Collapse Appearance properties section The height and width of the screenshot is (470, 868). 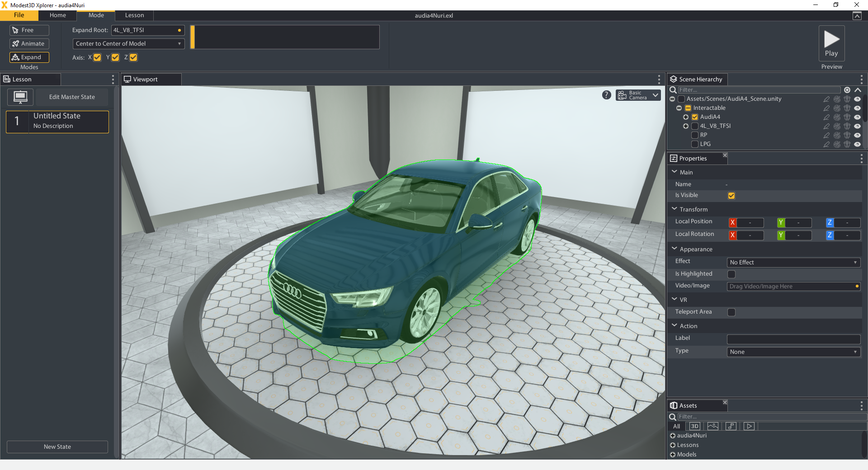(x=675, y=249)
